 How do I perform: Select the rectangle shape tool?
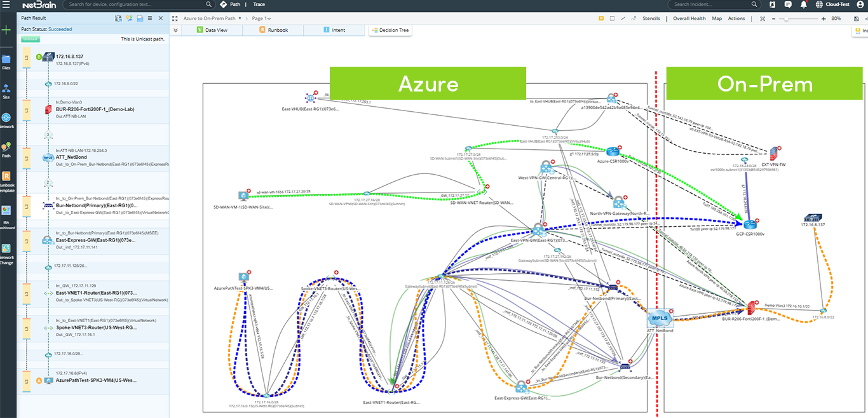[x=612, y=18]
